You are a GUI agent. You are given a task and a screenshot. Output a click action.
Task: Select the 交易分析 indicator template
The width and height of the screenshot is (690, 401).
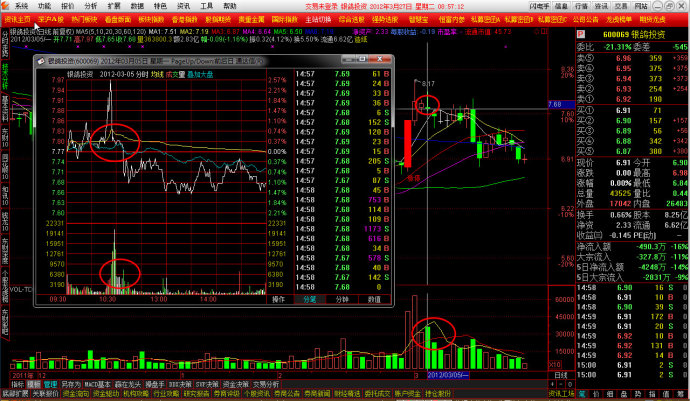click(x=266, y=384)
